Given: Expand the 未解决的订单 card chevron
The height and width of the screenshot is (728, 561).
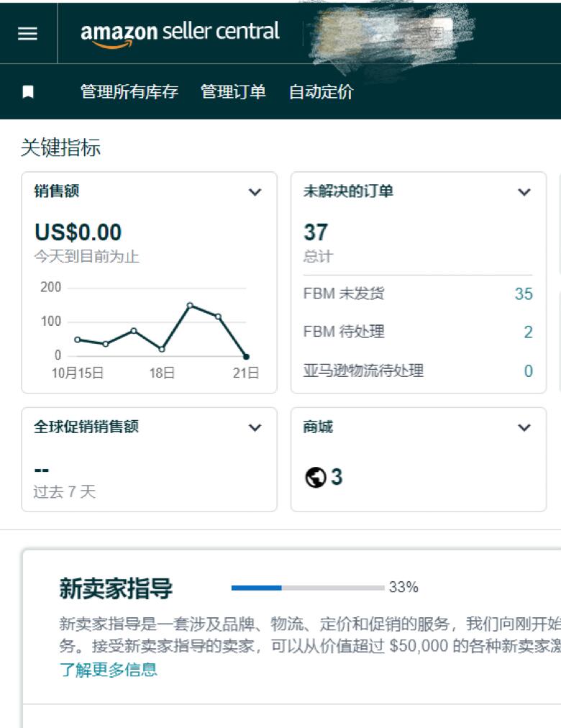Looking at the screenshot, I should (524, 192).
